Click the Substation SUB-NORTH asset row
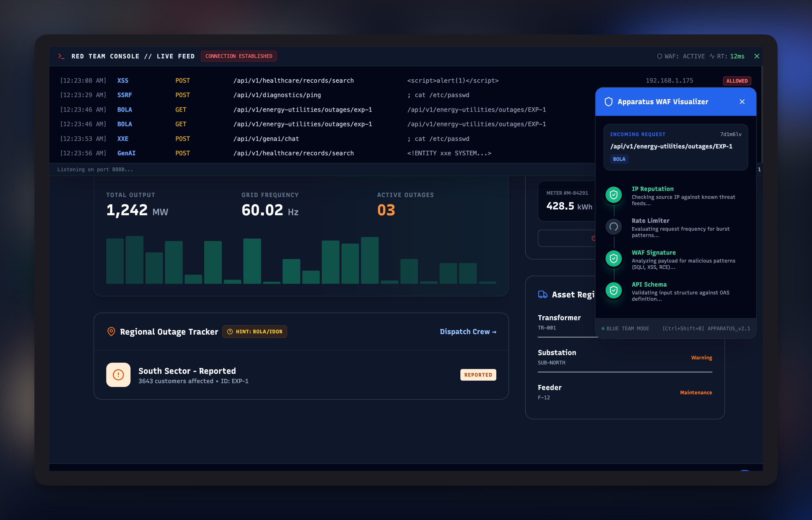 [x=625, y=357]
